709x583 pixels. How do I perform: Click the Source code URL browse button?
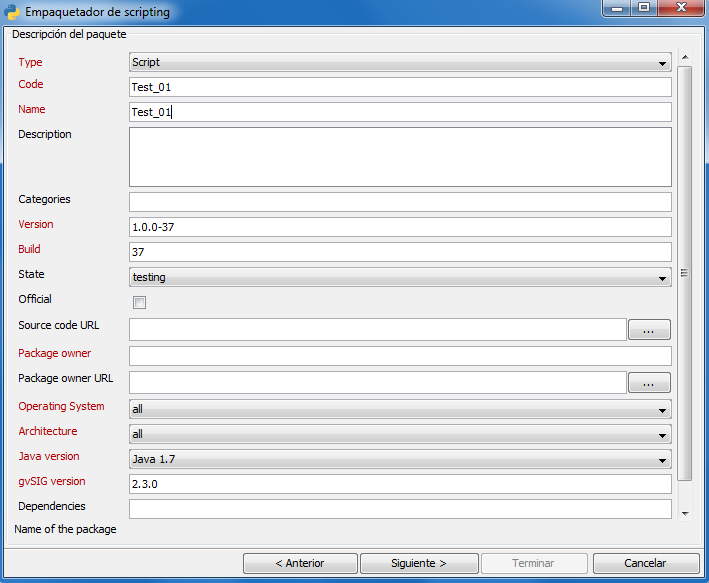[649, 330]
